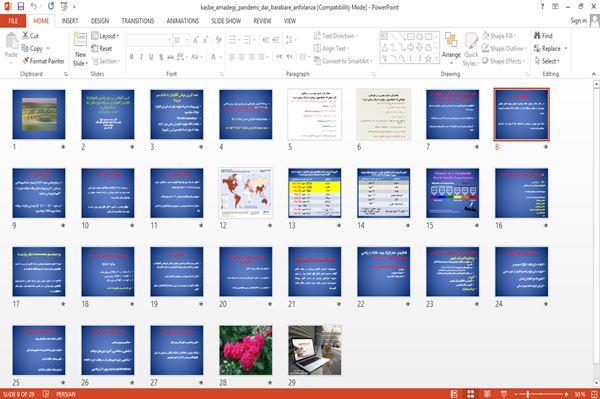
Task: Open the Select dropdown in Editing
Action: click(x=548, y=61)
